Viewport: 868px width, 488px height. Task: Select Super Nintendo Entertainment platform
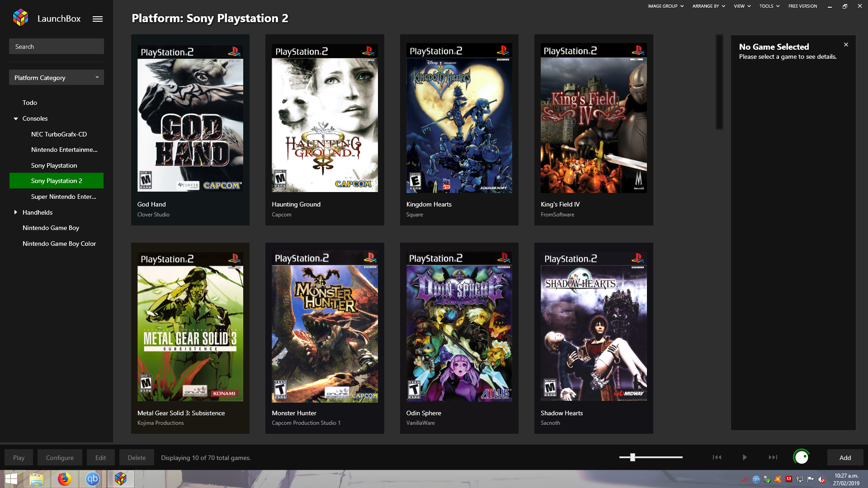[63, 197]
